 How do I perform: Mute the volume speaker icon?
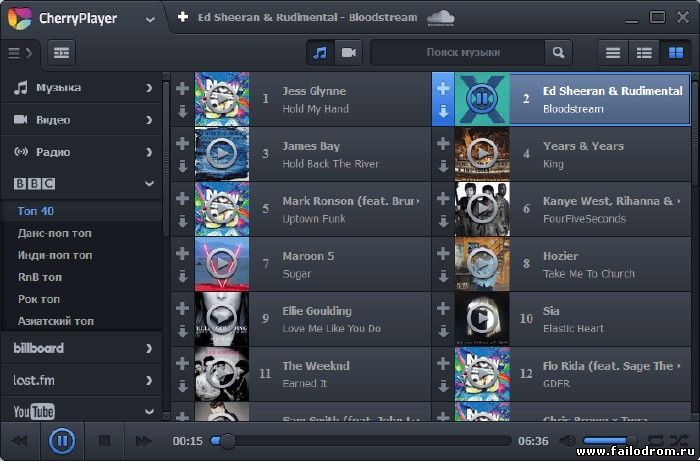point(568,441)
